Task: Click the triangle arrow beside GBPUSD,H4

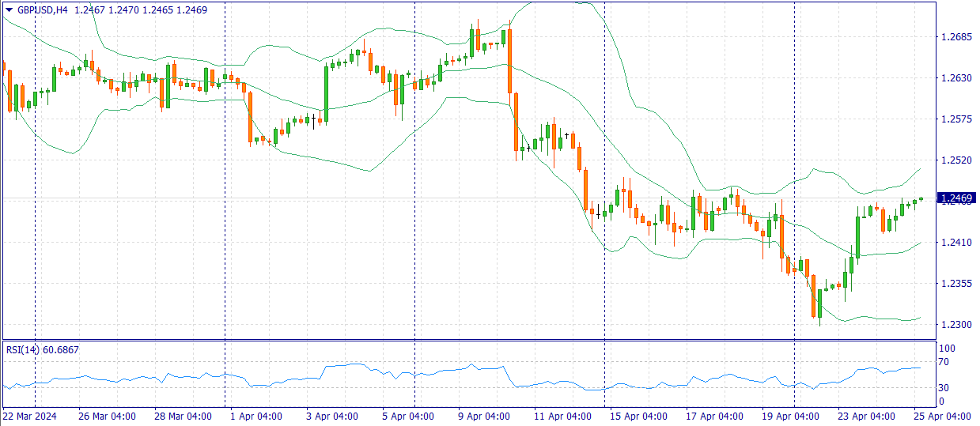Action: [x=9, y=9]
